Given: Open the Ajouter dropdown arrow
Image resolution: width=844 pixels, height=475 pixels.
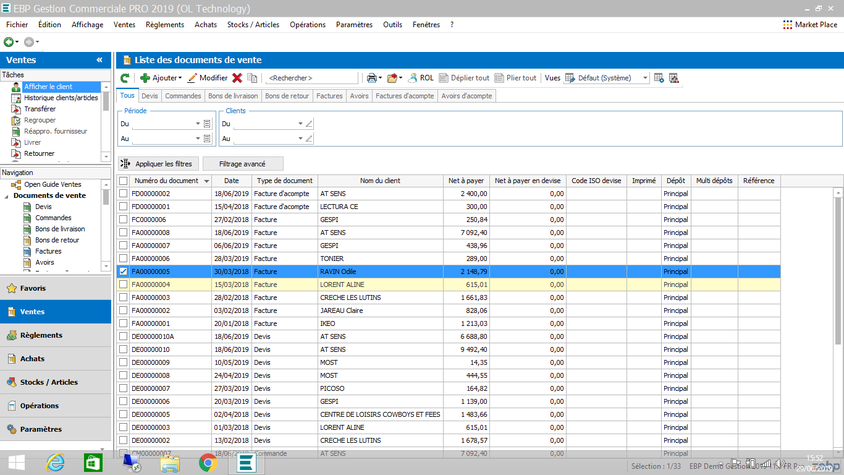Looking at the screenshot, I should pyautogui.click(x=180, y=78).
